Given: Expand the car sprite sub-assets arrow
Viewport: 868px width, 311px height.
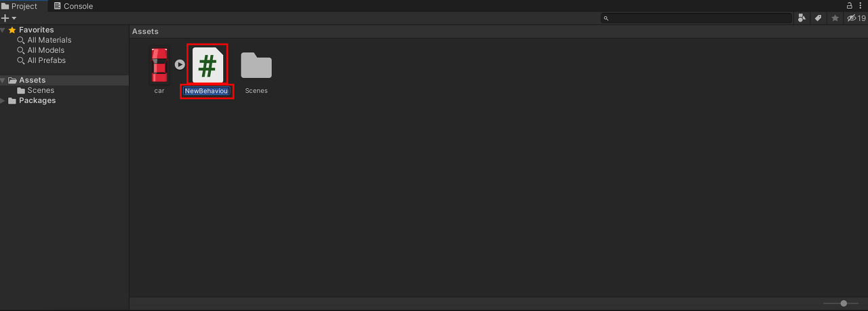Looking at the screenshot, I should [180, 64].
